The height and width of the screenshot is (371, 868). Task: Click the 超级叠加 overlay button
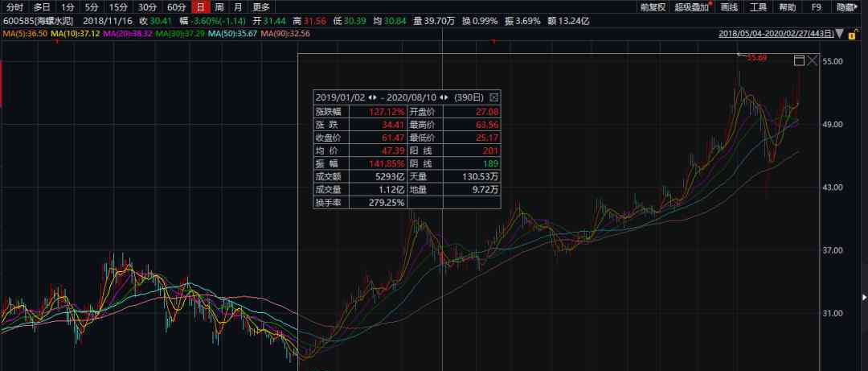(x=694, y=6)
